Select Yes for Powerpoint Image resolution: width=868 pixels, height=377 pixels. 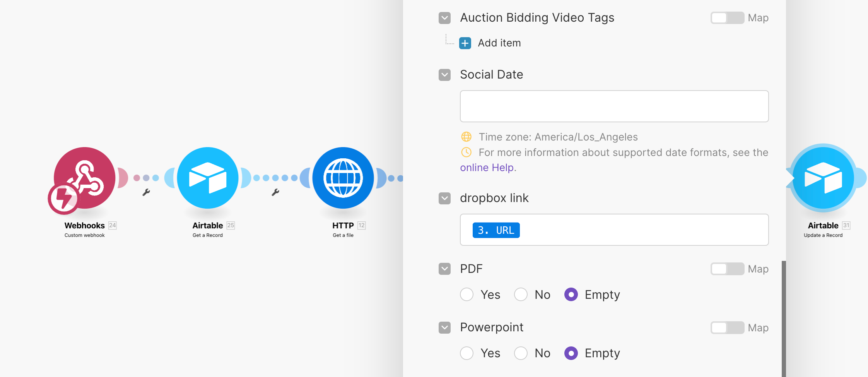click(x=467, y=353)
